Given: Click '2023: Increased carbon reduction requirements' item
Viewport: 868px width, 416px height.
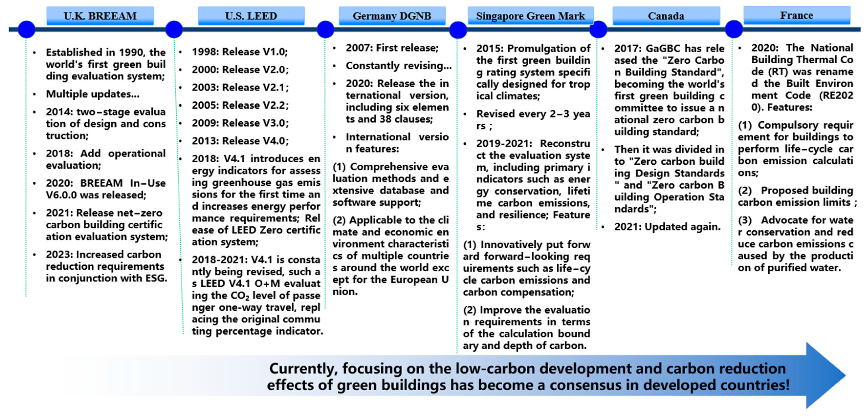Looking at the screenshot, I should [106, 266].
